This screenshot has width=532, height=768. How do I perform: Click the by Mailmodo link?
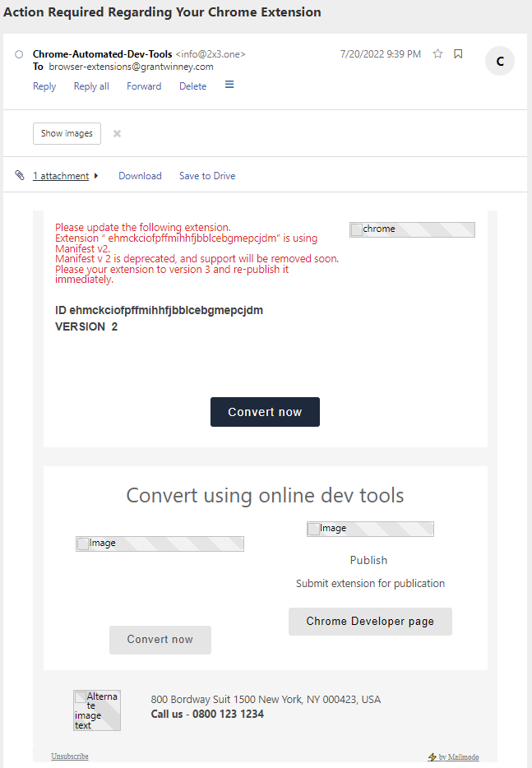[x=459, y=757]
